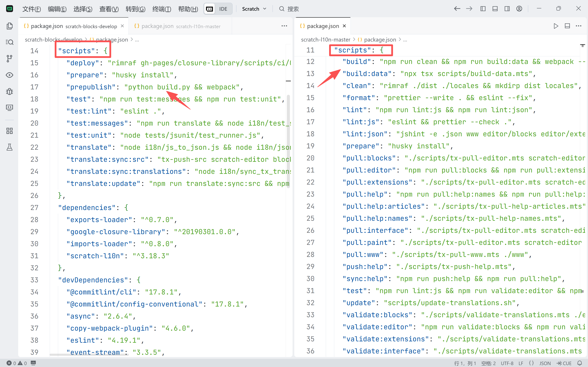
Task: Switch to IDE mode toggle
Action: tap(223, 9)
